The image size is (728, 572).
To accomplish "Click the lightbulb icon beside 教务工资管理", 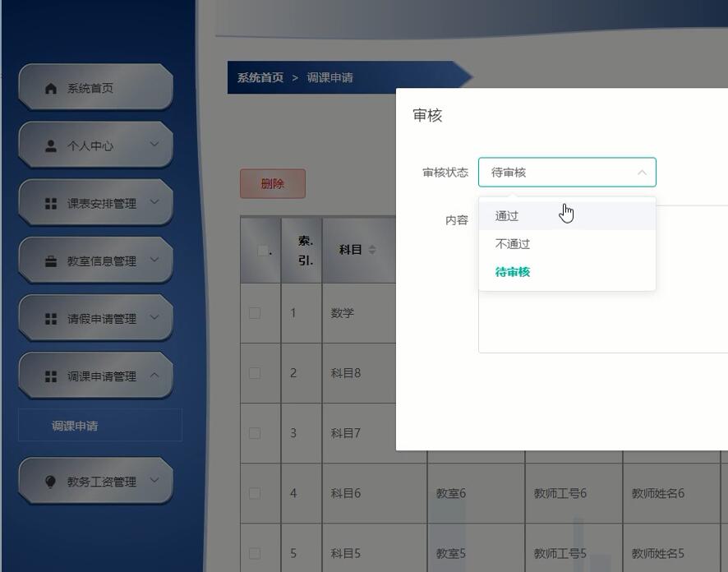I will coord(51,482).
